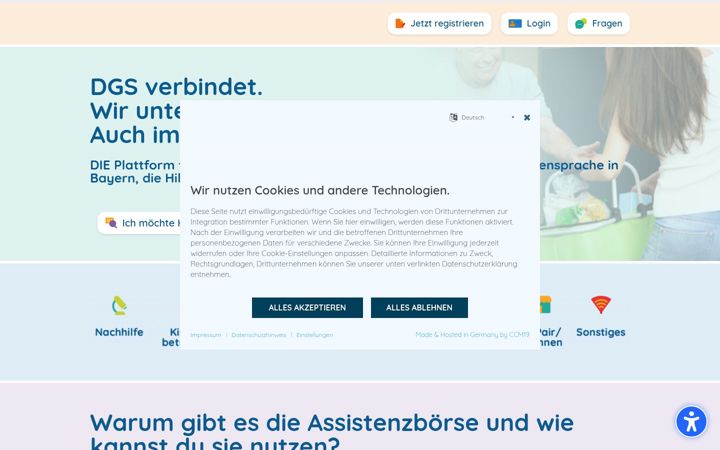
Task: Reject cookies with Alles ablehnen
Action: 419,308
